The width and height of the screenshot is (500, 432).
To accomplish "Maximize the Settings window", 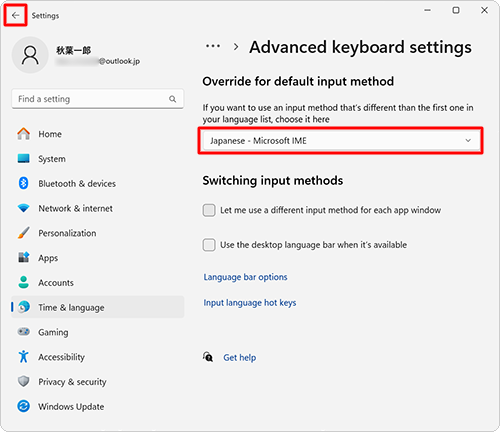I will [456, 10].
